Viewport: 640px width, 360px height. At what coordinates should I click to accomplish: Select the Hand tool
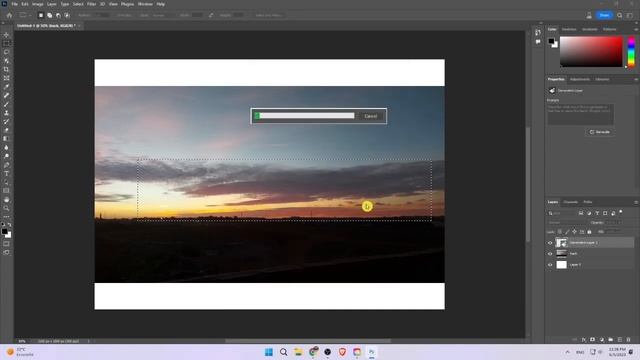coord(6,200)
